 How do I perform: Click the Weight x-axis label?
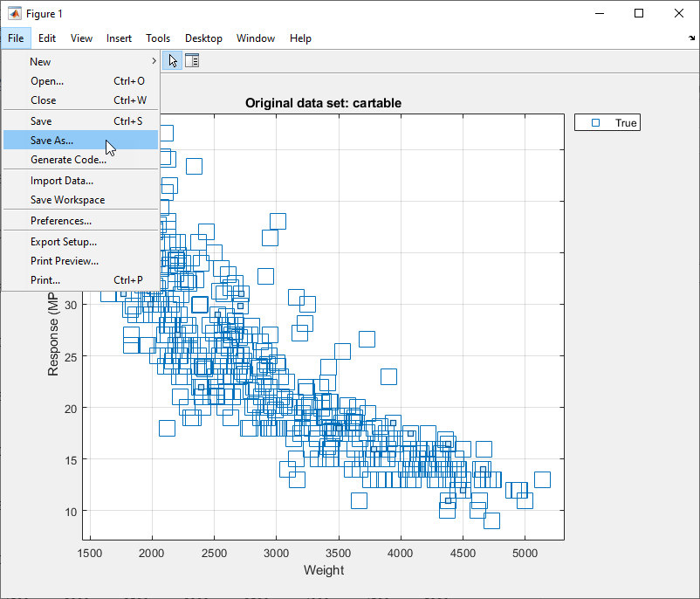pos(324,570)
